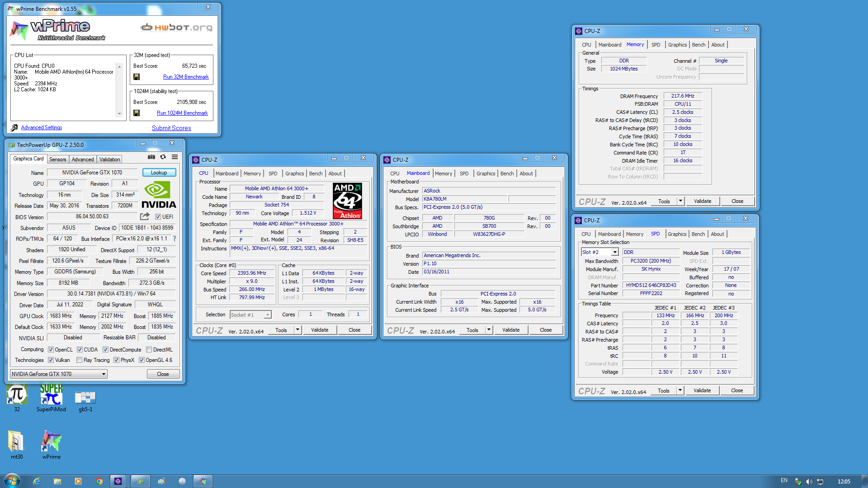Toggle the OpenCL checkbox
Viewport: 868px width, 488px height.
point(51,350)
